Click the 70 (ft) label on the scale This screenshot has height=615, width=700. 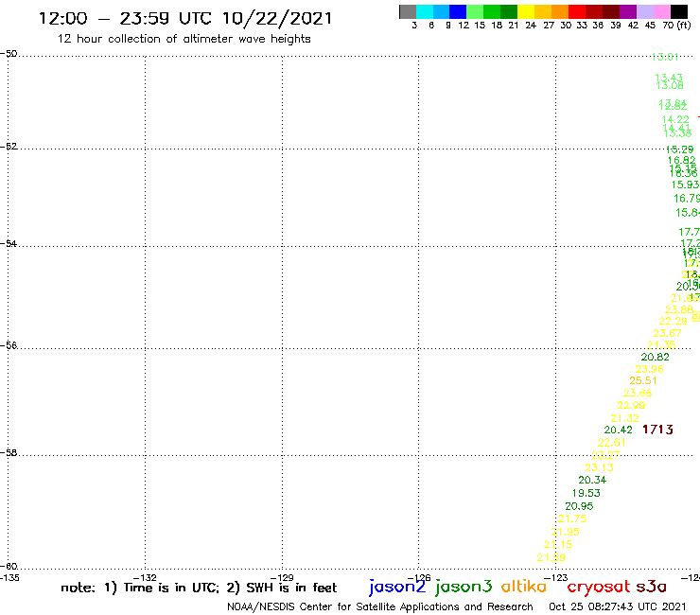676,25
